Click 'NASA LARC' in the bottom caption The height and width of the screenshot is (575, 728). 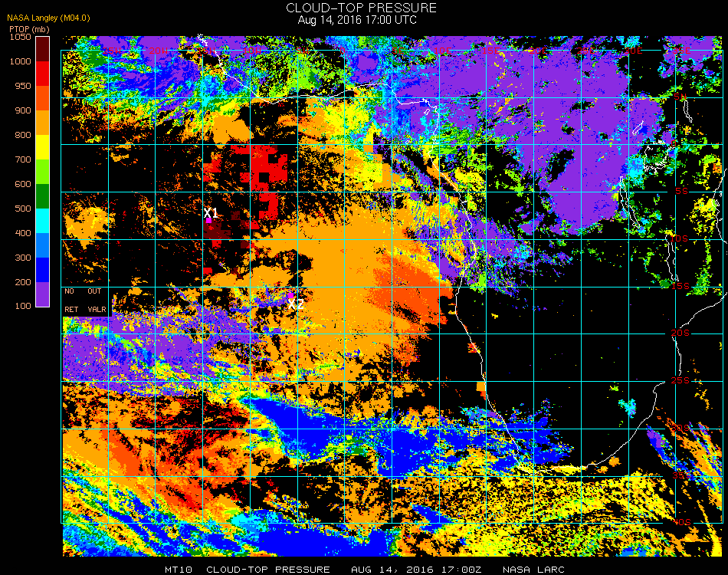click(533, 570)
